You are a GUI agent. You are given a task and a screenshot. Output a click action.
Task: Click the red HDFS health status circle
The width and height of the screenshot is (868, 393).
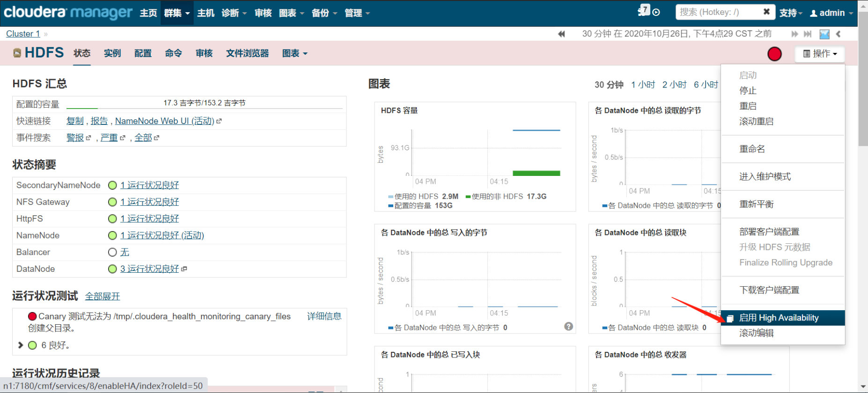pos(774,54)
